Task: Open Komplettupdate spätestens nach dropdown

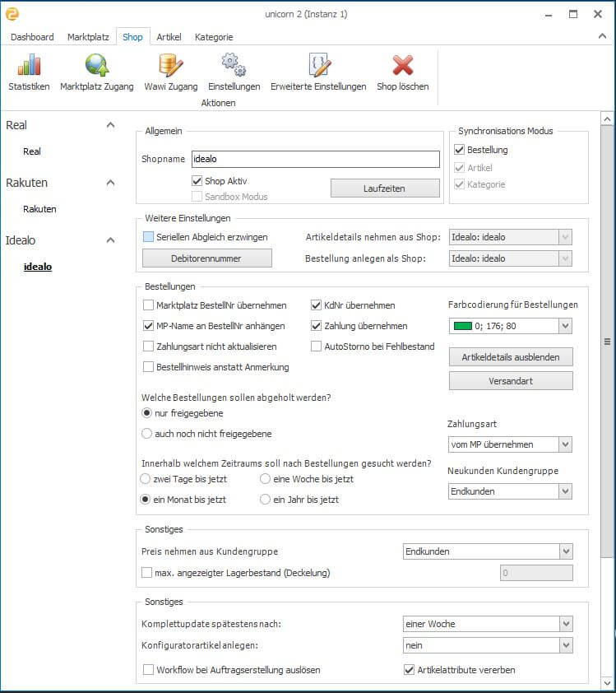Action: click(488, 624)
